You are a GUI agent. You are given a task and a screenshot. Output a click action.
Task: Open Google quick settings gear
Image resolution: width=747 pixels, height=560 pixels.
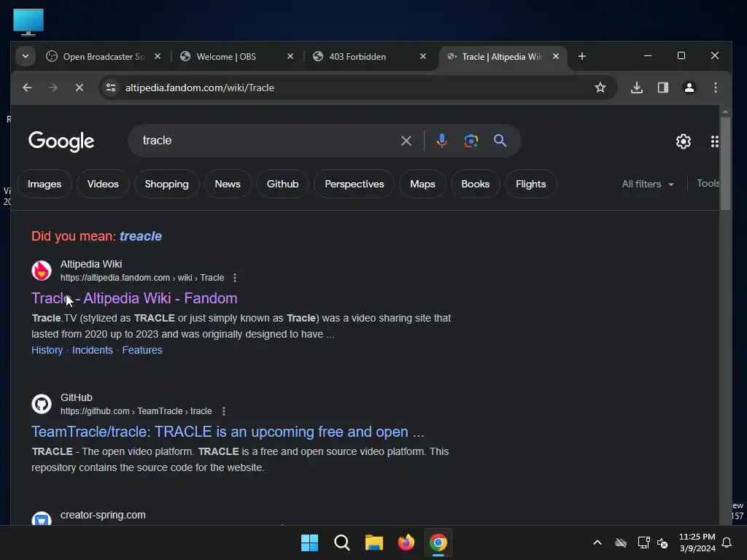[684, 141]
